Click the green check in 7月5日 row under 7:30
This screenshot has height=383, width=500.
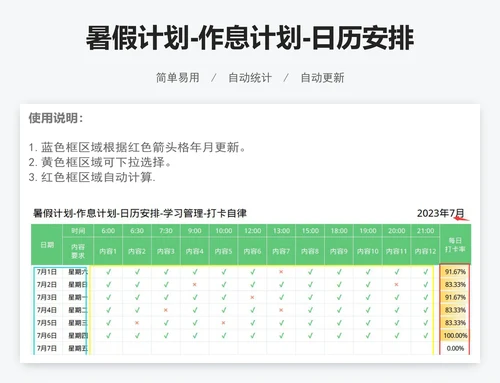[x=166, y=323]
